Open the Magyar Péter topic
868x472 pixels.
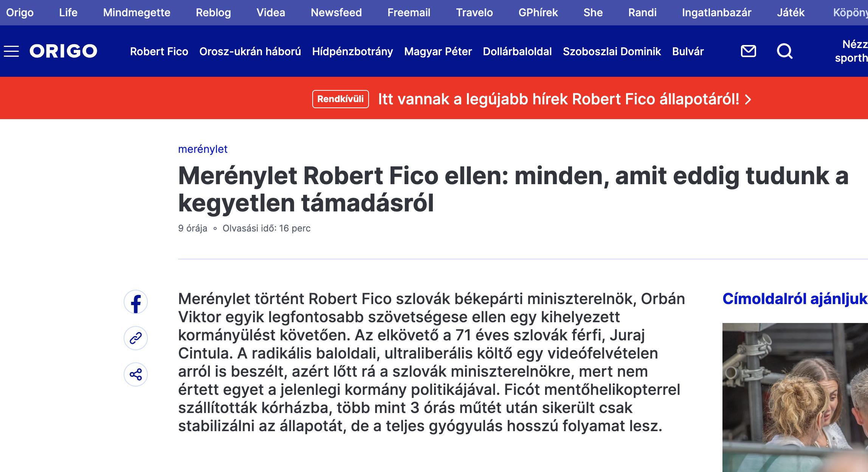438,51
